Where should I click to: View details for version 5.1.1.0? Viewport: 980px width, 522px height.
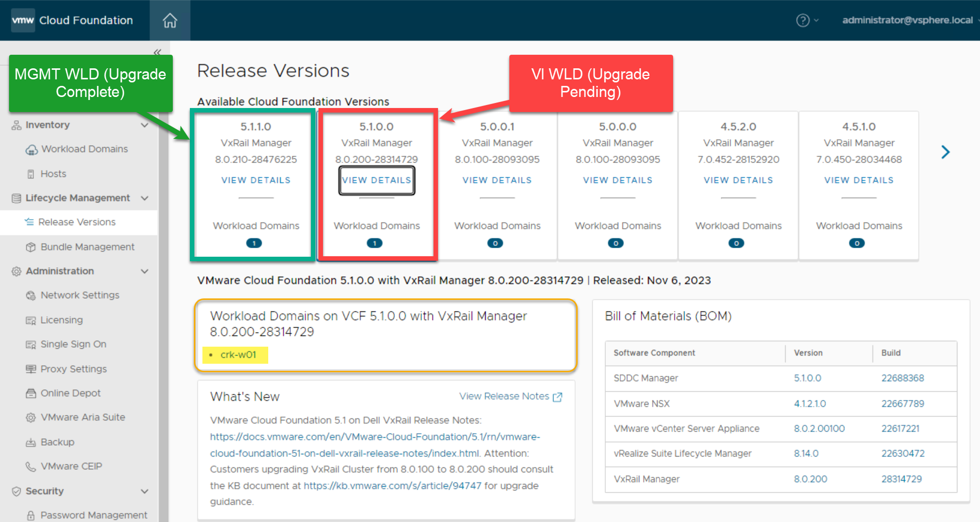256,180
